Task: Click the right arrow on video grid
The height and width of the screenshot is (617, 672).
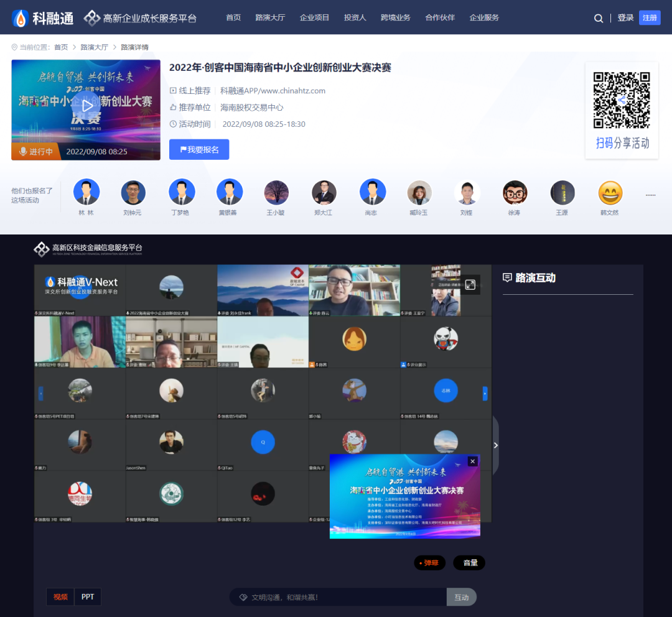Action: point(485,393)
